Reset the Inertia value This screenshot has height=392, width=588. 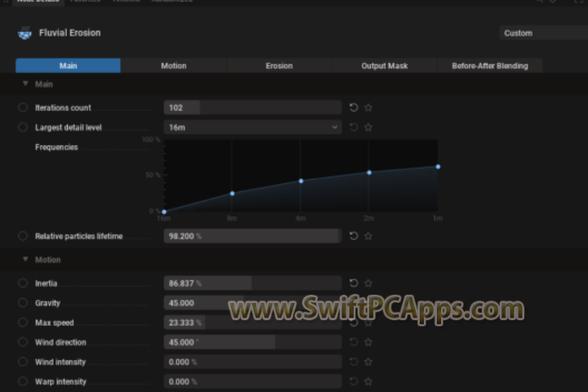click(354, 283)
